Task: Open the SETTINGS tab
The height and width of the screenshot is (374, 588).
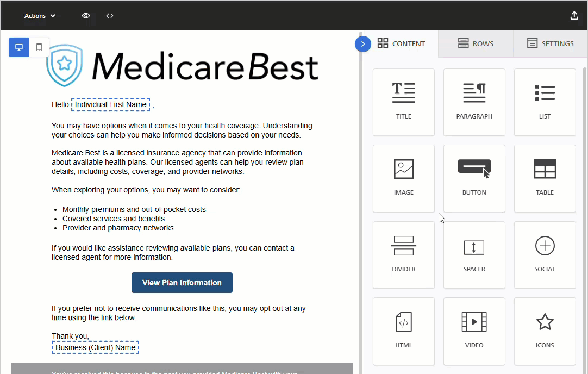Action: (550, 43)
